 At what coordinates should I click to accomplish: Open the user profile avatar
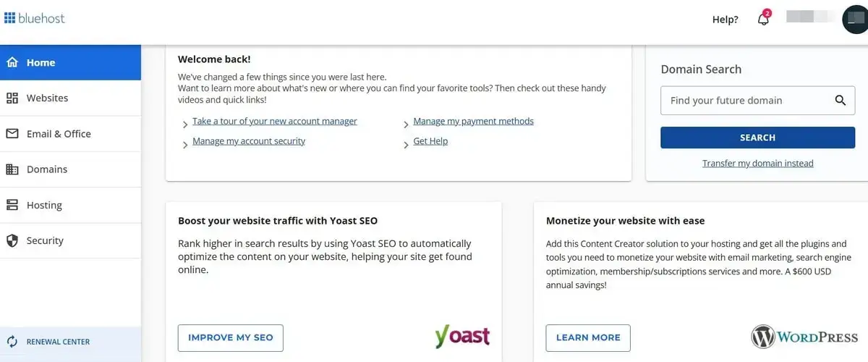(x=856, y=20)
